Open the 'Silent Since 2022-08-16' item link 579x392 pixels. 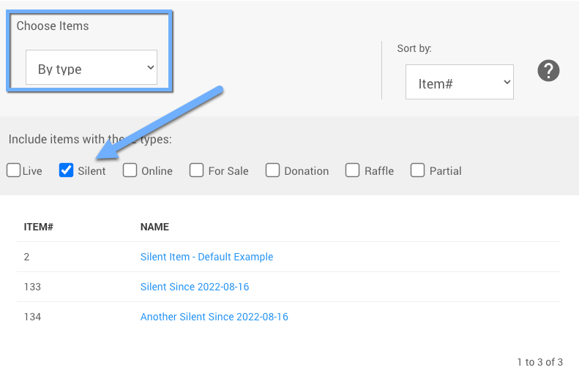[195, 287]
